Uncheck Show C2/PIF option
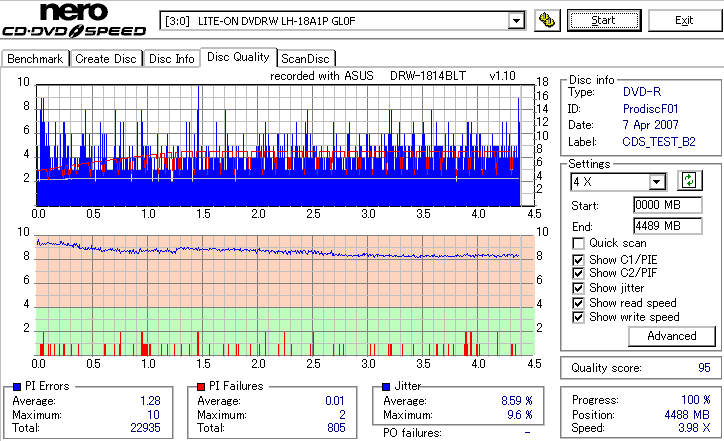 [578, 273]
